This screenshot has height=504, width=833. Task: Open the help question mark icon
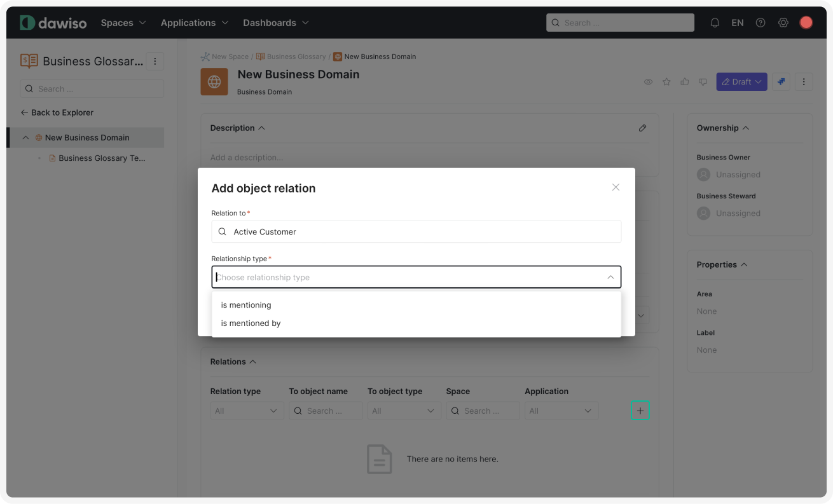761,23
